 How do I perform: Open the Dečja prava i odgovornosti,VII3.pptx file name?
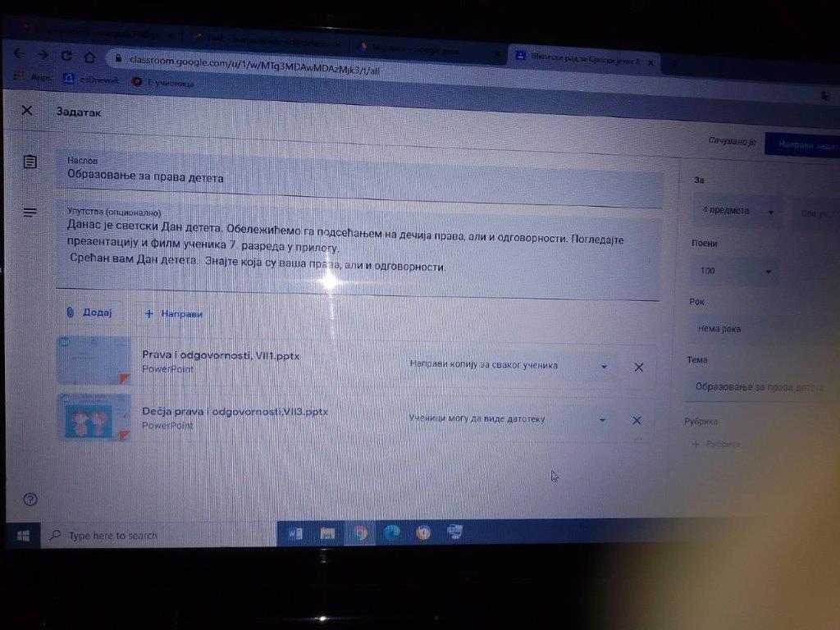[235, 412]
